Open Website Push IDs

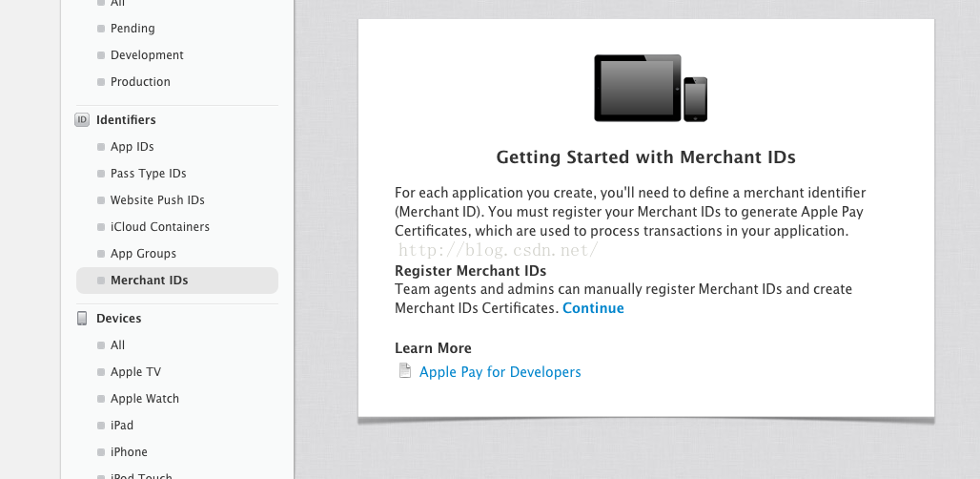[157, 200]
